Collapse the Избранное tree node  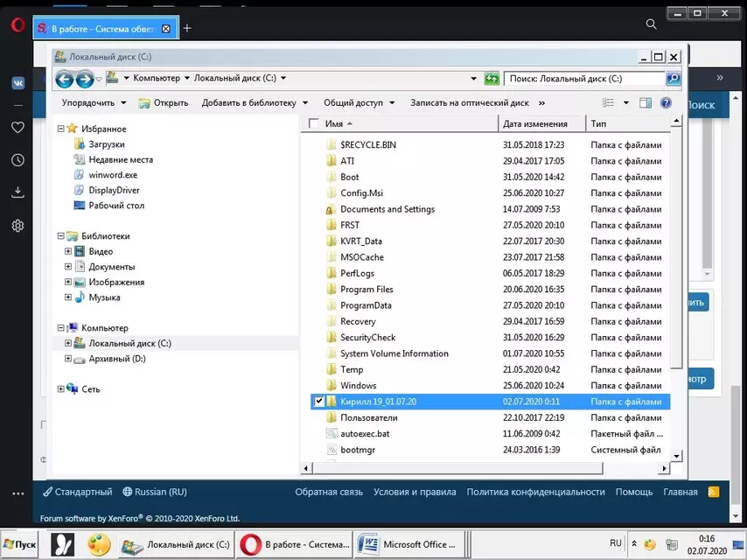point(60,129)
